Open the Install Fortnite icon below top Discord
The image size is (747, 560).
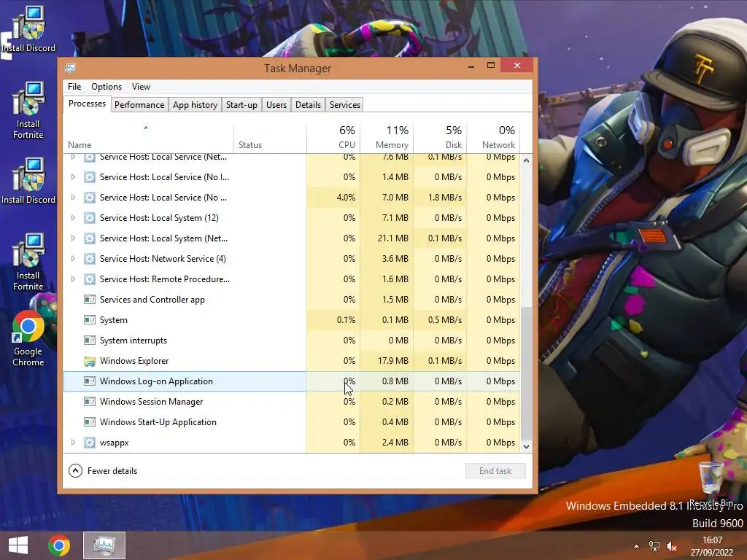coord(28,111)
